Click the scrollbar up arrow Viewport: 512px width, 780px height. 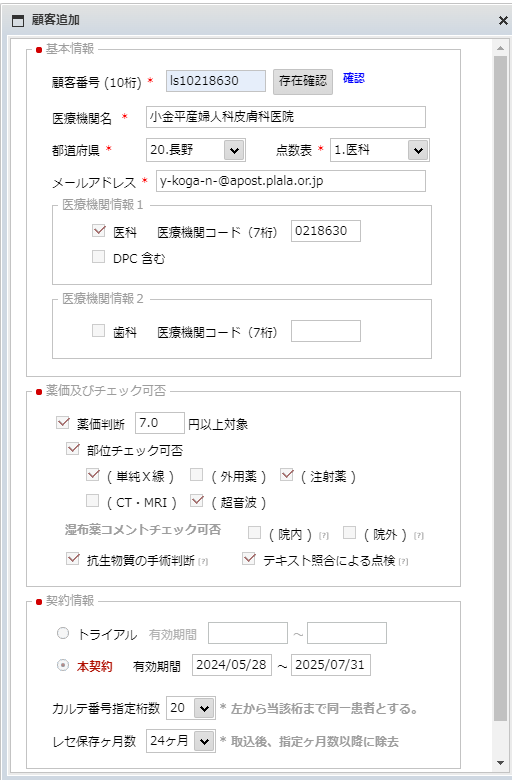tap(500, 48)
